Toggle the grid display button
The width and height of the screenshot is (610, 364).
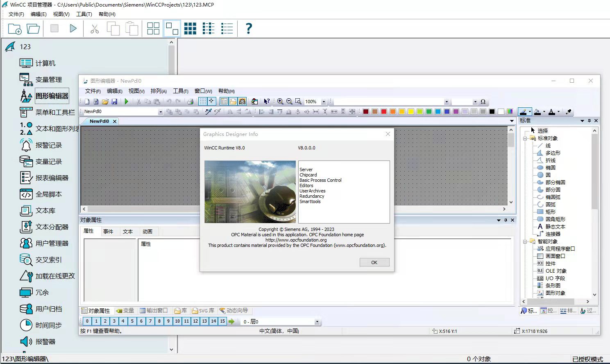pyautogui.click(x=203, y=102)
